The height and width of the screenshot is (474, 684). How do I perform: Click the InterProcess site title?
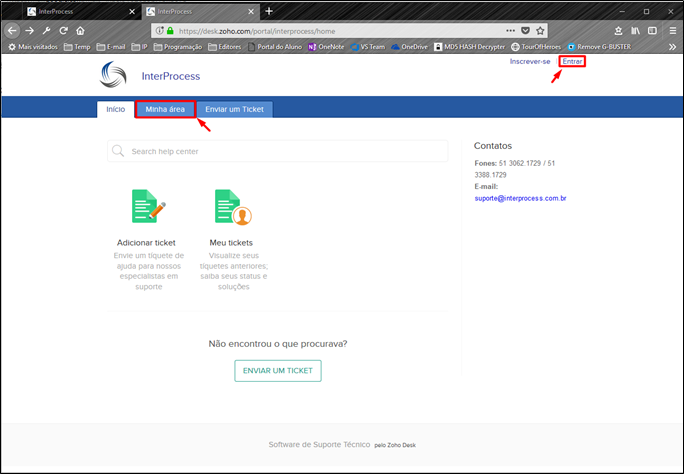[171, 76]
